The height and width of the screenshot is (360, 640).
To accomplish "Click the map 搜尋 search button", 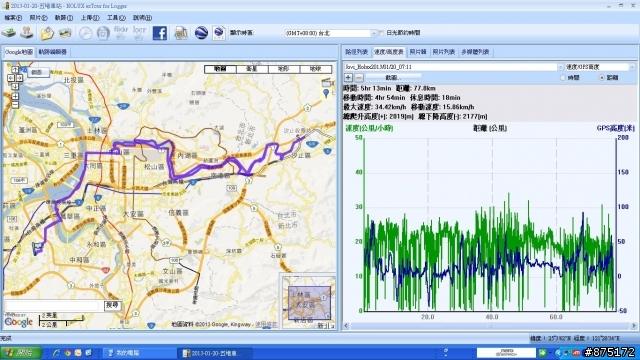I will tap(112, 305).
